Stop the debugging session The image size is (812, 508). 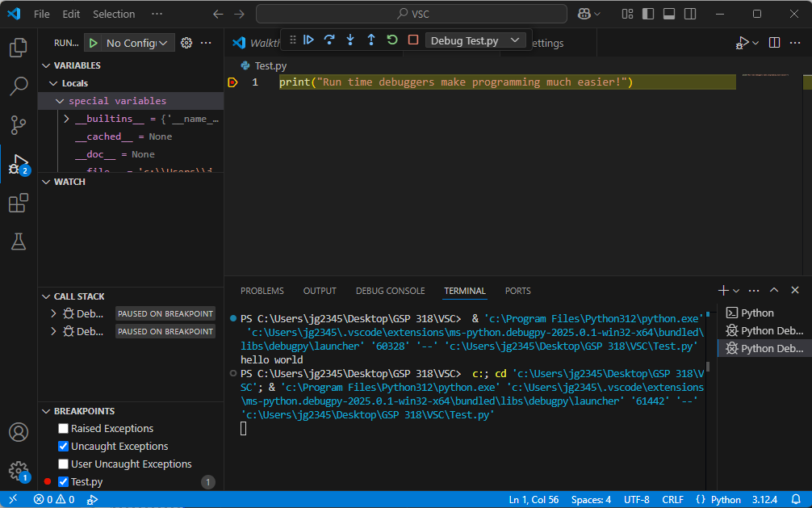pos(413,40)
